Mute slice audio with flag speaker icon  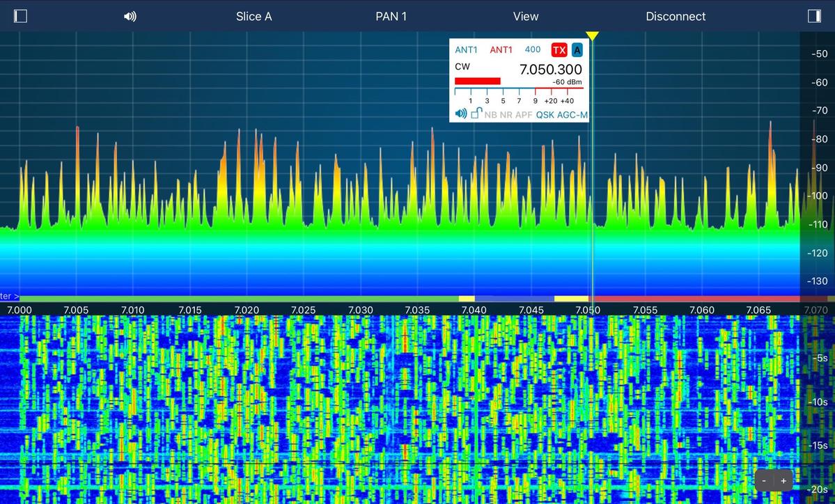point(461,114)
